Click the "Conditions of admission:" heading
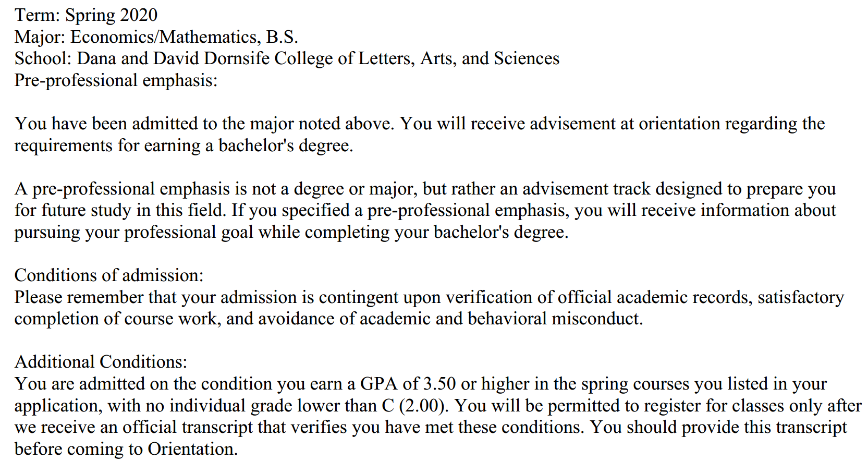The image size is (868, 461). click(x=109, y=275)
